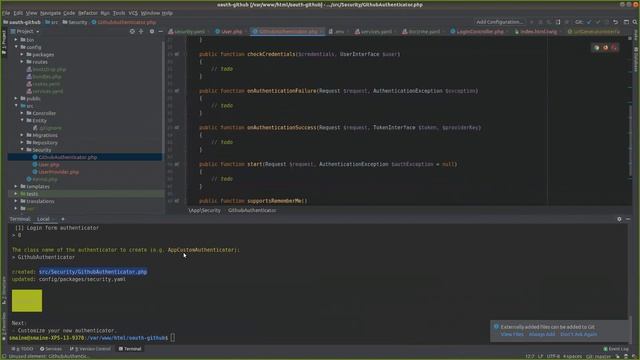Viewport: 640px width, 360px height.
Task: Toggle the 1: Project side tool window
Action: (x=4, y=42)
